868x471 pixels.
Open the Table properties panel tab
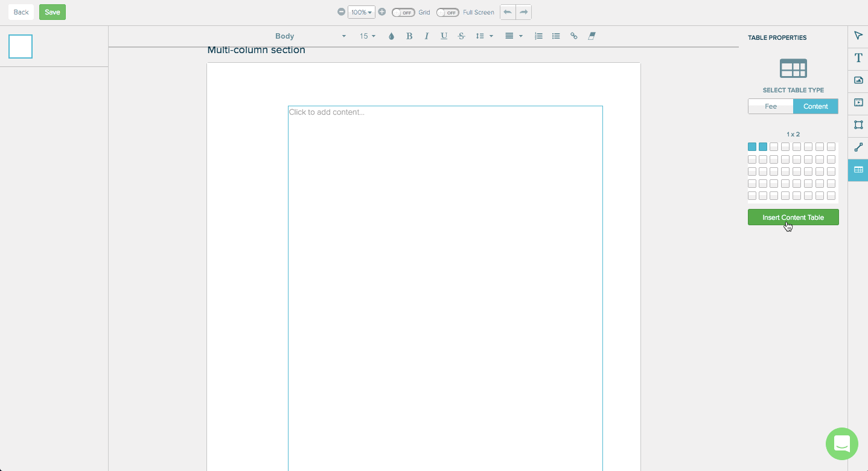coord(858,170)
